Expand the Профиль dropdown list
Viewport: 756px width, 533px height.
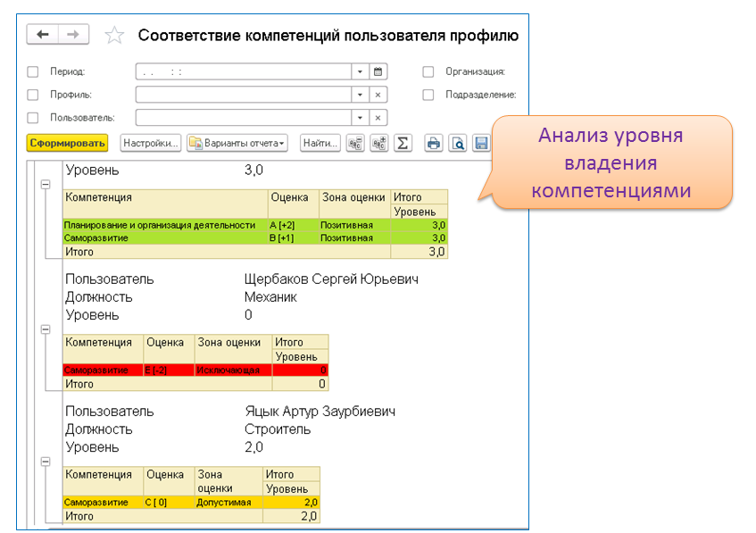360,95
